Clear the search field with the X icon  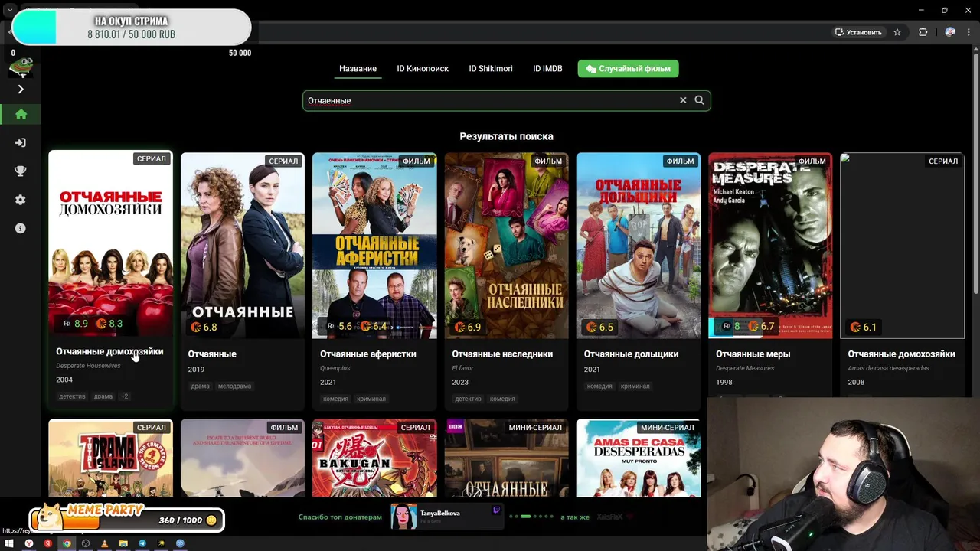click(683, 100)
